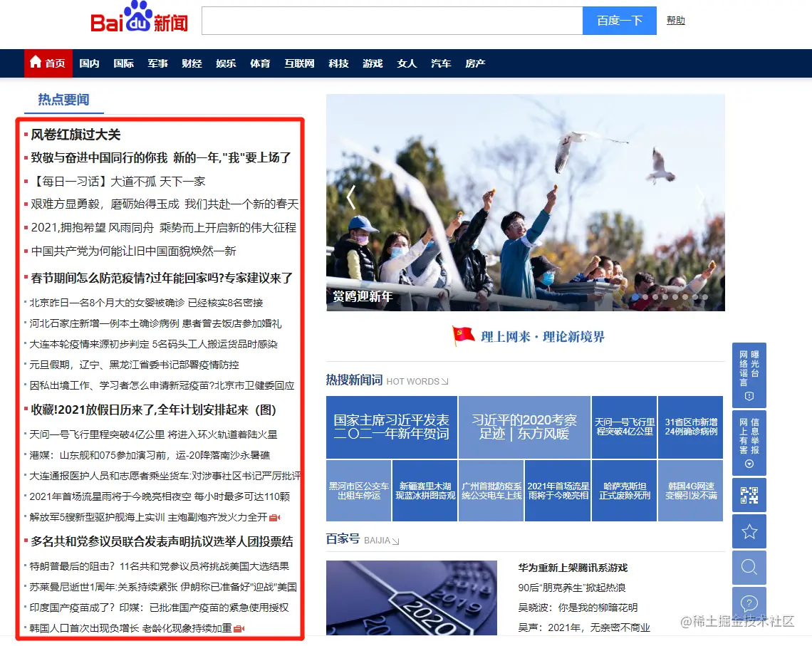Open 春节期间怎么防范疫情 headline
This screenshot has width=812, height=646.
162,278
